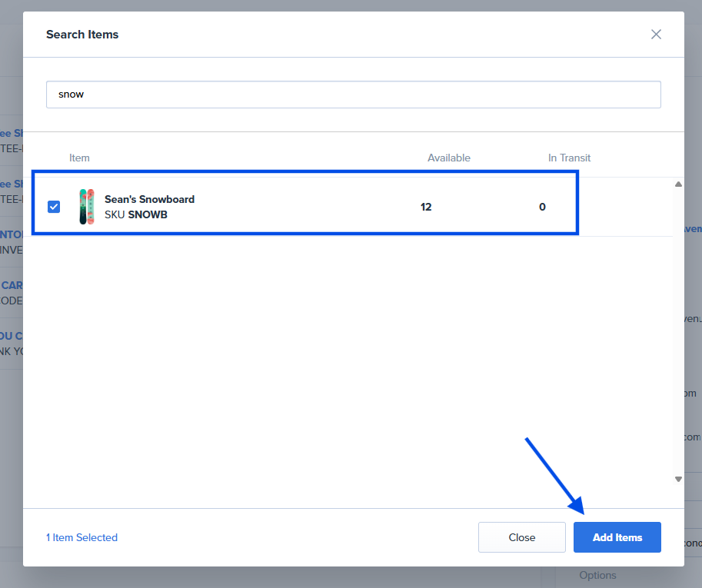Viewport: 702px width, 588px height.
Task: Click the blue Add Items button
Action: [x=617, y=537]
